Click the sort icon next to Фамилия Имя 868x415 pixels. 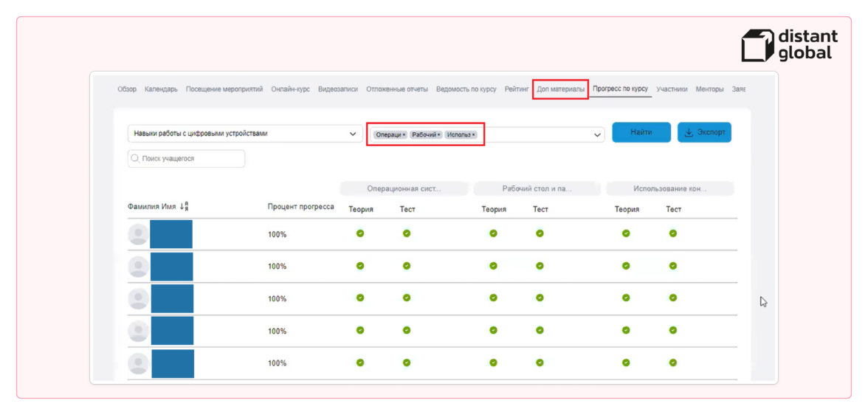click(185, 207)
